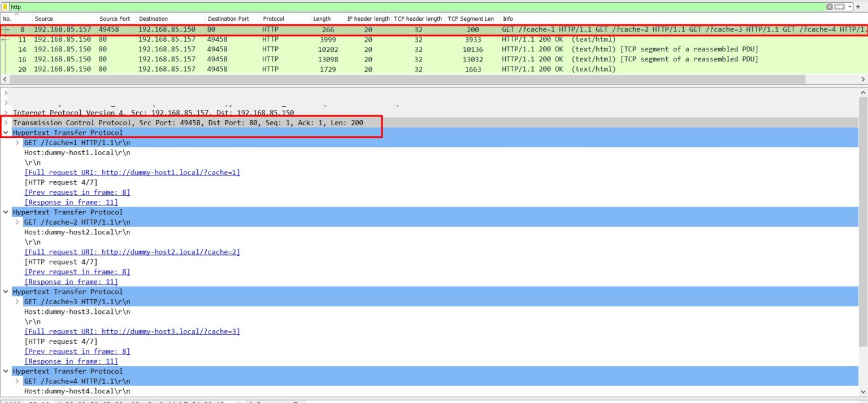
Task: Expand the GET /?cache=1 request line
Action: [16, 142]
